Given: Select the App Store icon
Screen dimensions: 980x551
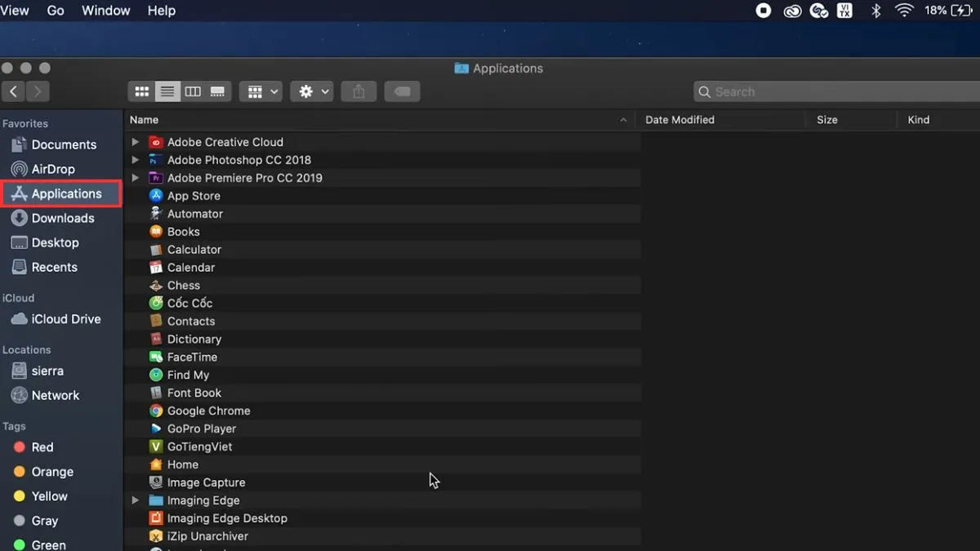Looking at the screenshot, I should 156,196.
